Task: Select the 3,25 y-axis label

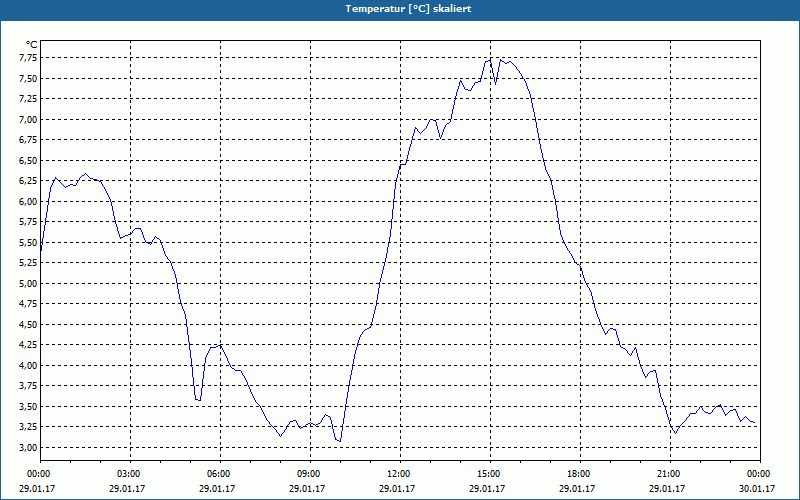Action: pyautogui.click(x=29, y=427)
